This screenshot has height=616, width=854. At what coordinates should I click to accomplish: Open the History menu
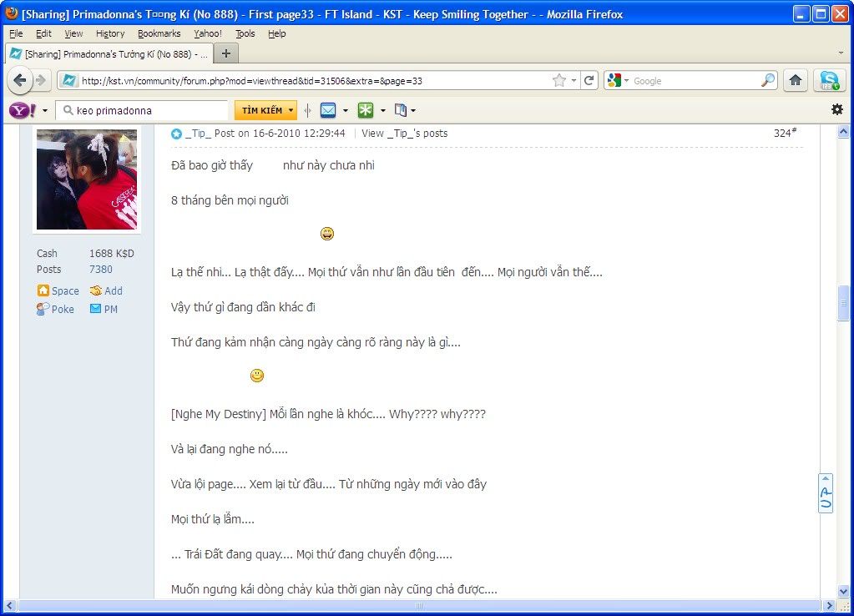coord(110,33)
